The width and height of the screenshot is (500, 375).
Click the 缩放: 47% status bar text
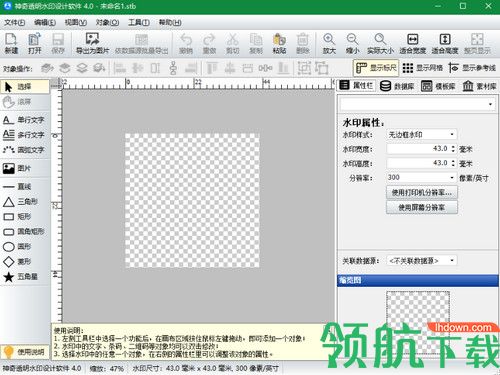tap(107, 369)
